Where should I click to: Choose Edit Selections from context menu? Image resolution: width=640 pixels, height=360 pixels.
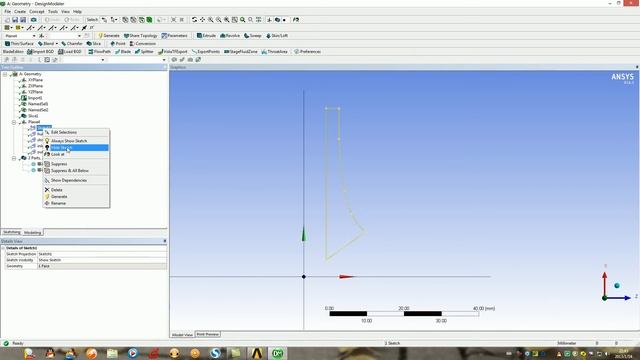tap(76, 132)
